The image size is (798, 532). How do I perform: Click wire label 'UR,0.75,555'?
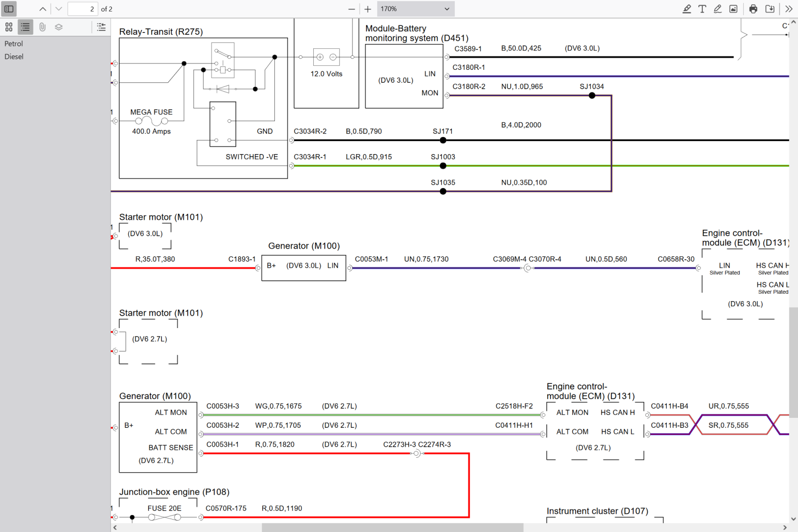click(x=729, y=406)
